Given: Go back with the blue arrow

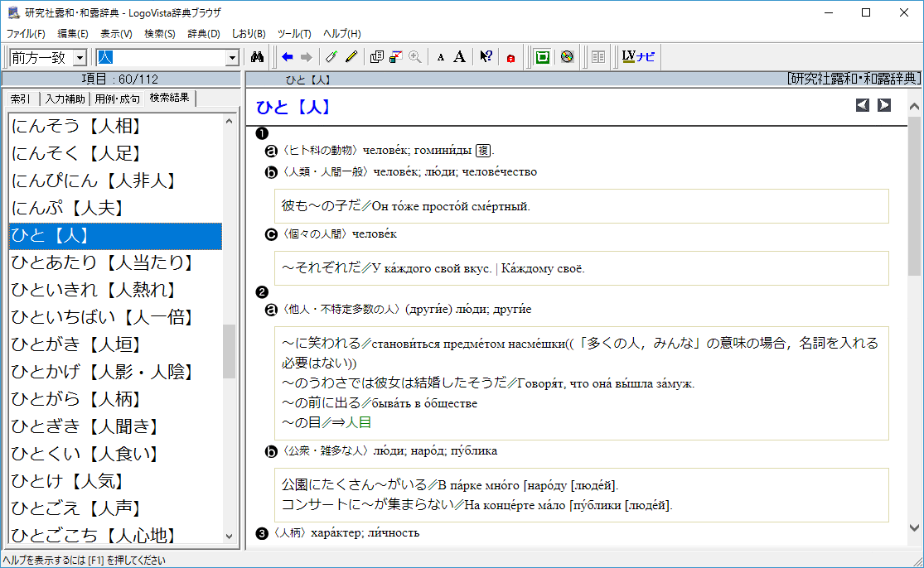Looking at the screenshot, I should [288, 57].
